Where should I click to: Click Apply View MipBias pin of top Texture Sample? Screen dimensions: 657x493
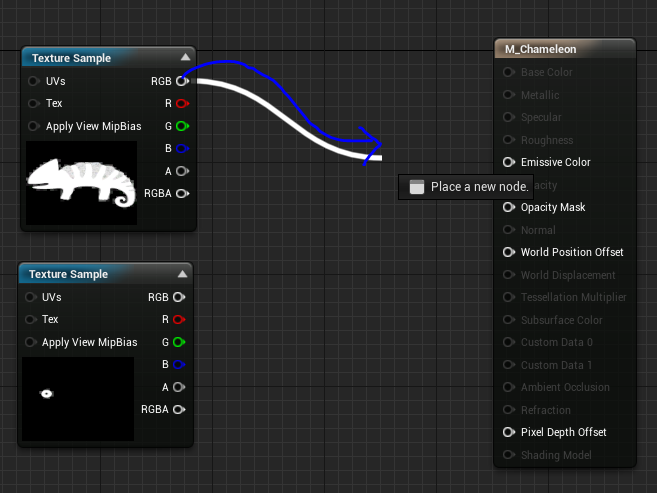[x=34, y=126]
